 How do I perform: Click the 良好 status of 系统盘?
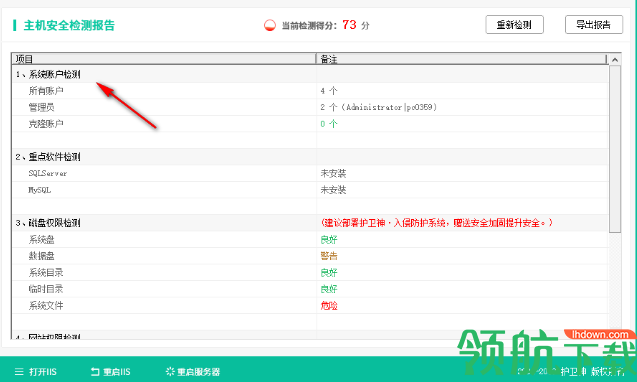click(x=329, y=239)
